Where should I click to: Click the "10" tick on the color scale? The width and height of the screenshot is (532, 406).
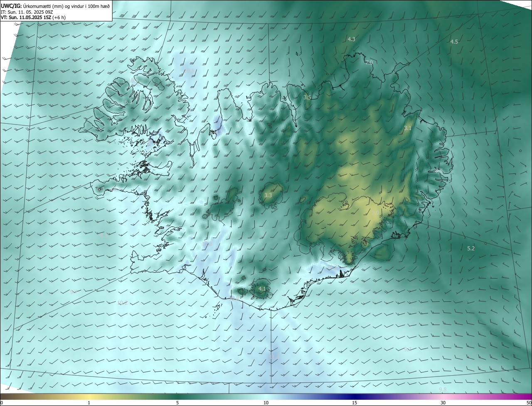click(x=266, y=403)
